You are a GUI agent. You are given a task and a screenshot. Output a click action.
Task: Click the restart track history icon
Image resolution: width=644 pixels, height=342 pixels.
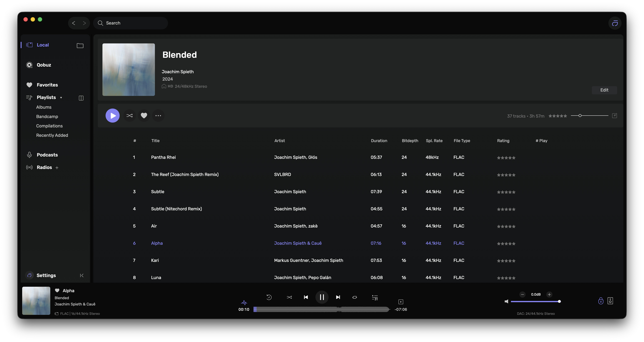(269, 297)
